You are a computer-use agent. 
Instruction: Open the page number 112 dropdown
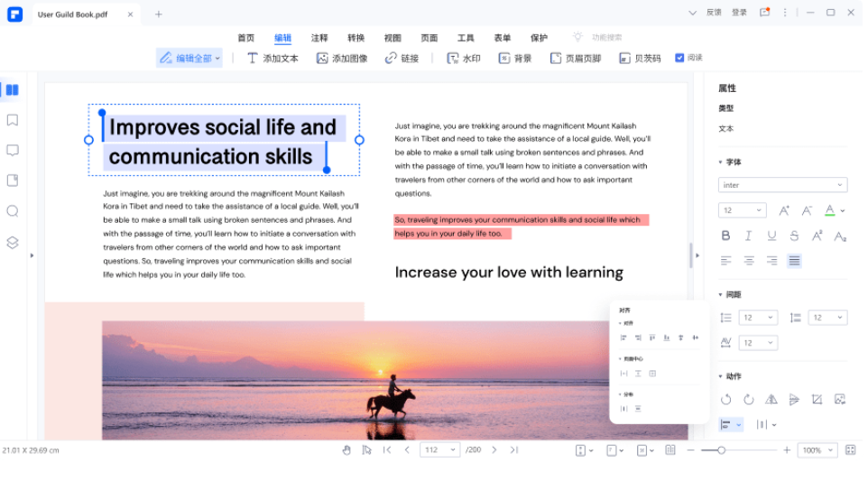coord(439,450)
